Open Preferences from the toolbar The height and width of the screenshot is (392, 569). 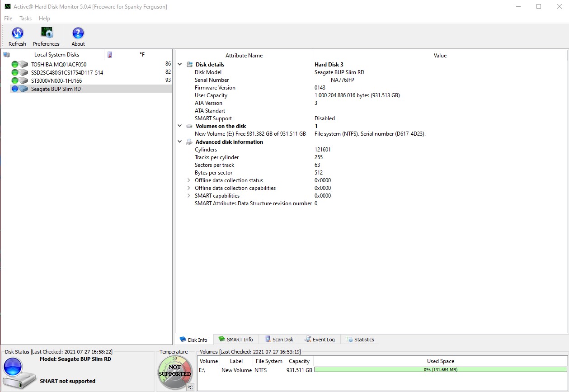coord(46,33)
